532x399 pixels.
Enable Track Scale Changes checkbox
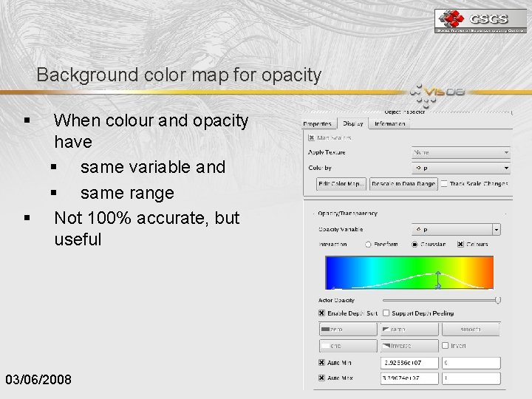coord(444,184)
